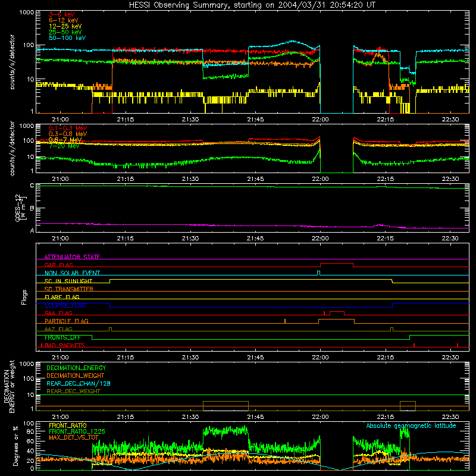This screenshot has height=476, width=476.
Task: Select the FLARE_FLAG label
Action: pos(62,297)
